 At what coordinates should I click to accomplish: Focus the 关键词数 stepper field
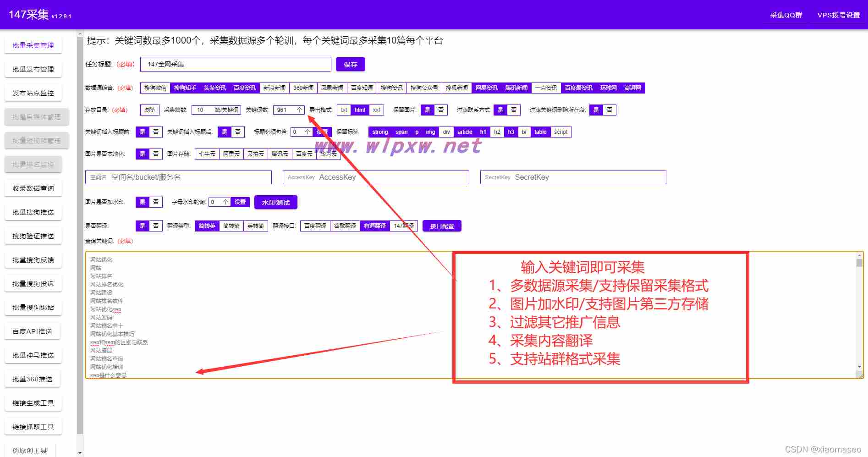click(288, 110)
